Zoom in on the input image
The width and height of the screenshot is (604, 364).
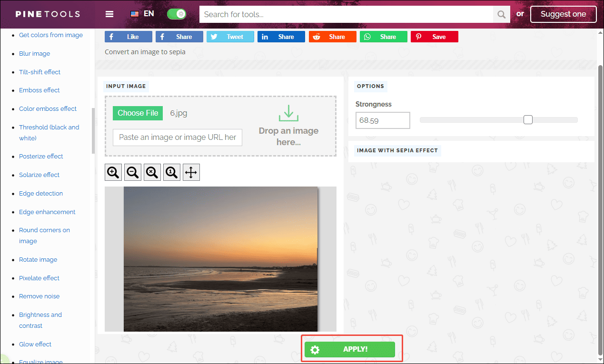point(113,172)
